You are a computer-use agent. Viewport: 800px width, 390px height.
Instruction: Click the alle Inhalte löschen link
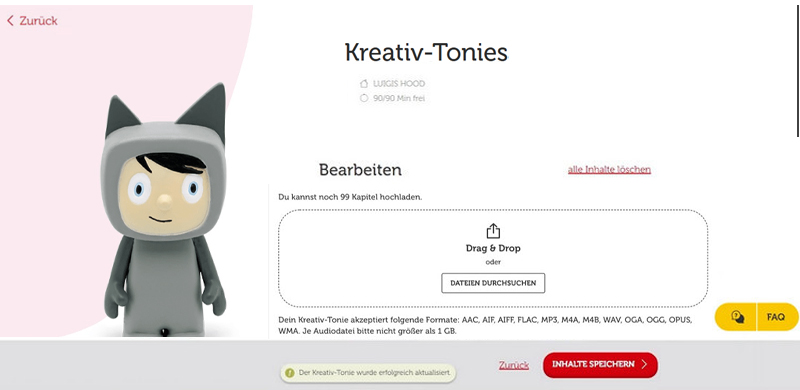(609, 169)
